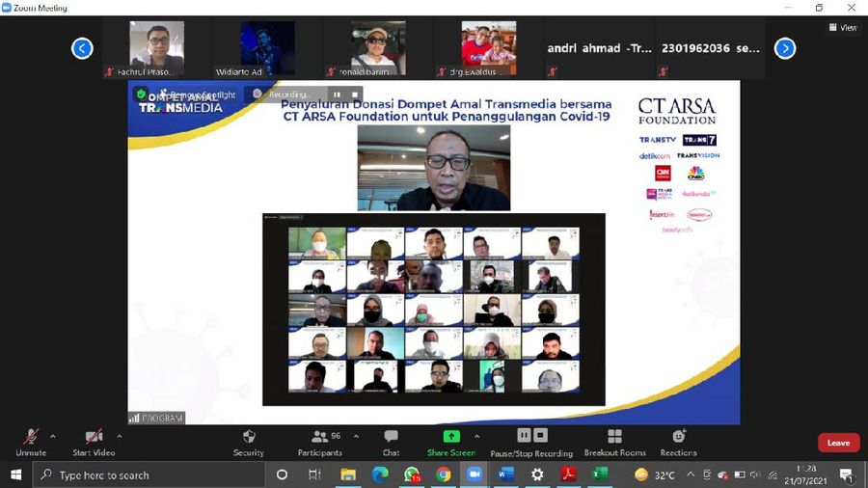
Task: Click the red Leave button
Action: pyautogui.click(x=839, y=443)
